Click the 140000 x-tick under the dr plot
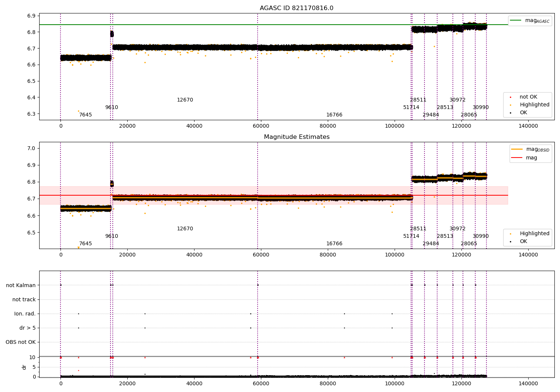 point(528,384)
